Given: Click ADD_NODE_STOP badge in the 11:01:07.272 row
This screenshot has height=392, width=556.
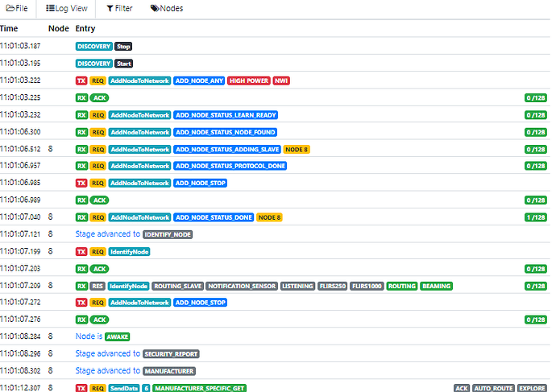Looking at the screenshot, I should tap(201, 303).
